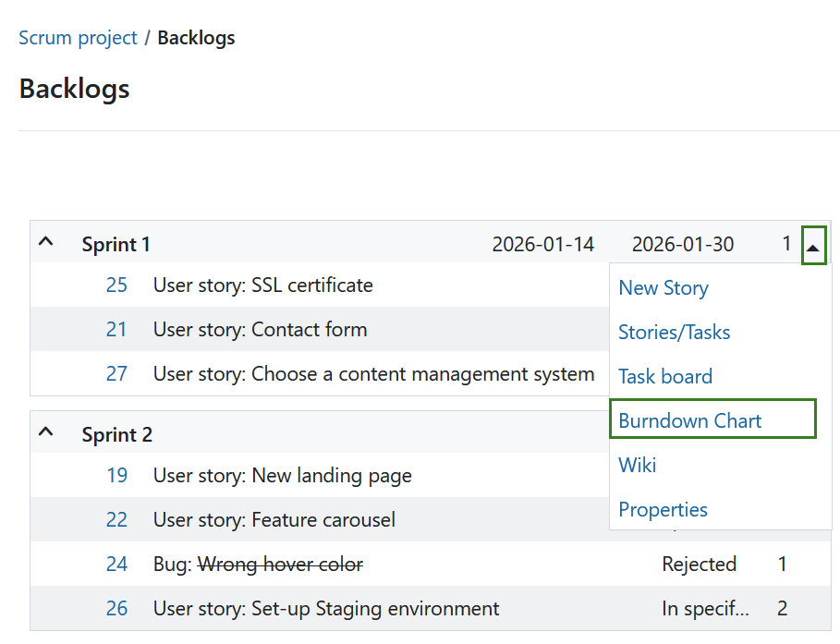
Task: Select the Set-up Staging environment story
Action: point(326,609)
